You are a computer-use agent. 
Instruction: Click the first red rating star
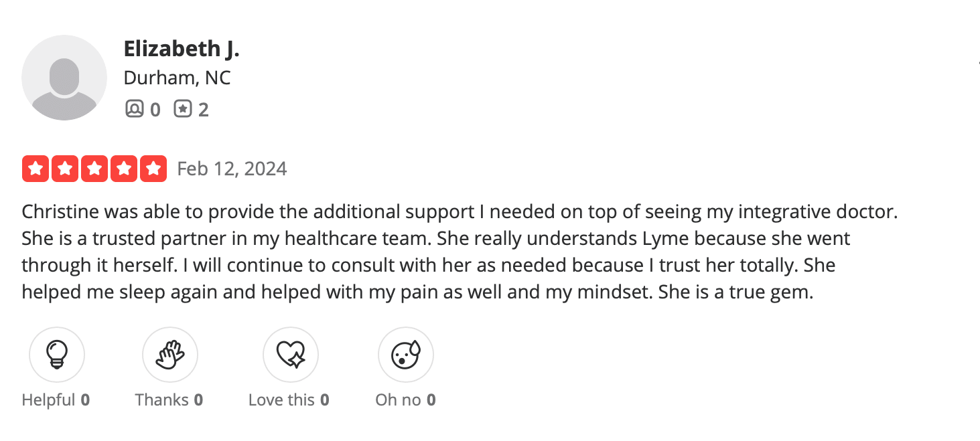36,169
